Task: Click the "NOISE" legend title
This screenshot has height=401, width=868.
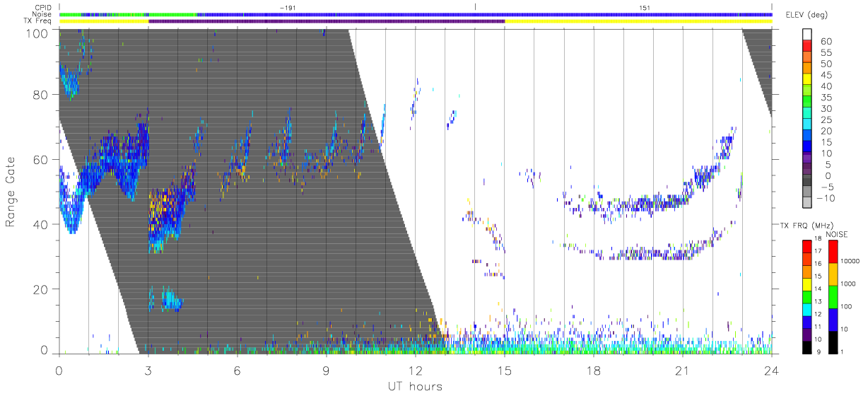Action: click(x=838, y=233)
